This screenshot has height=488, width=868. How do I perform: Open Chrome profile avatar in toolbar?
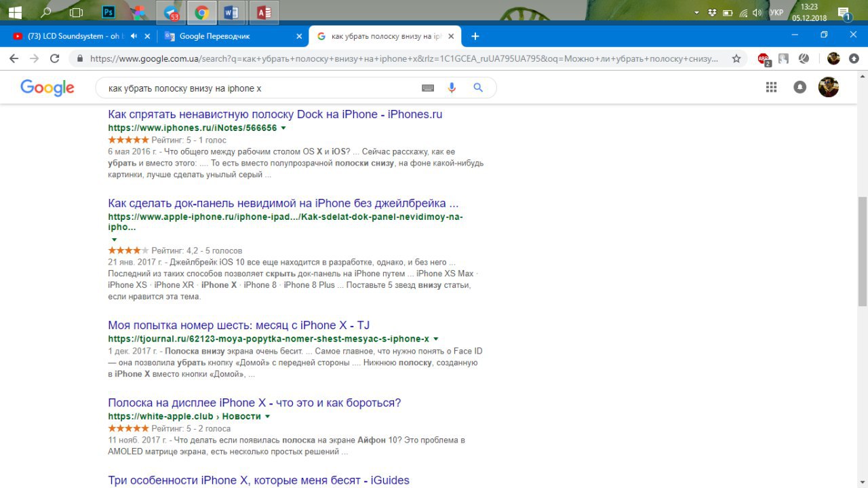pyautogui.click(x=833, y=59)
